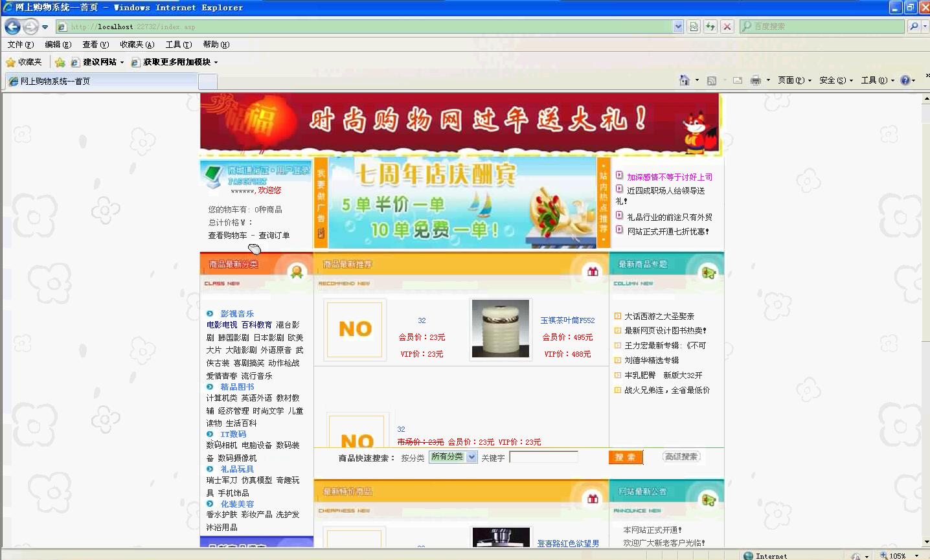Expand the Print options dropdown arrow
The width and height of the screenshot is (930, 560).
tap(768, 80)
